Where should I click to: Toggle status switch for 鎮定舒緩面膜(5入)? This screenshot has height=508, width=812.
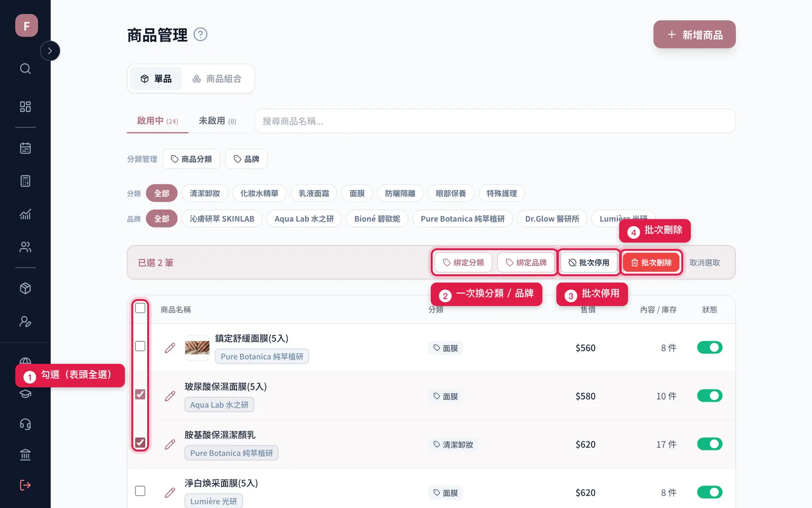tap(709, 347)
